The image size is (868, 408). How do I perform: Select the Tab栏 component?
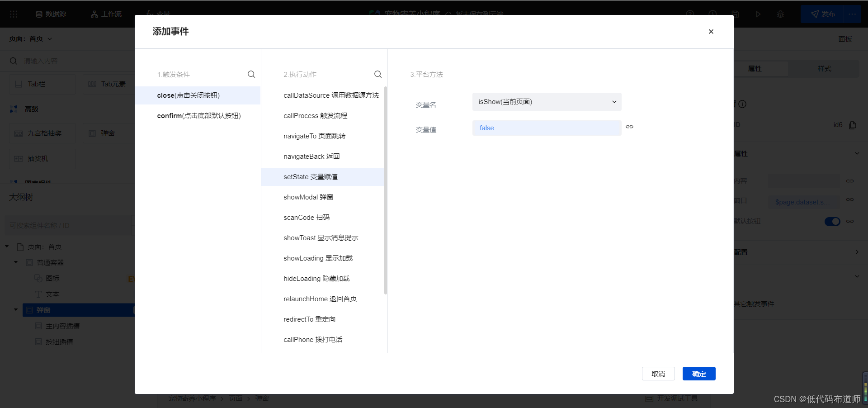click(42, 84)
